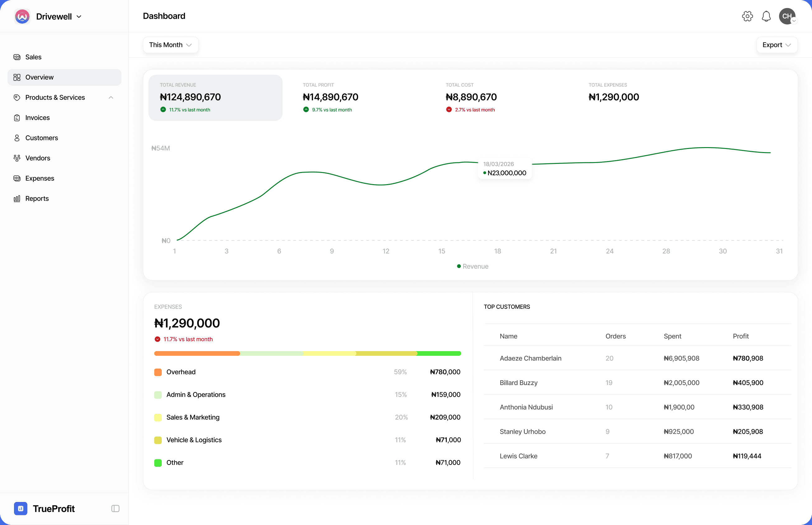Click the Products & Services tag icon
This screenshot has height=525, width=812.
[x=17, y=97]
